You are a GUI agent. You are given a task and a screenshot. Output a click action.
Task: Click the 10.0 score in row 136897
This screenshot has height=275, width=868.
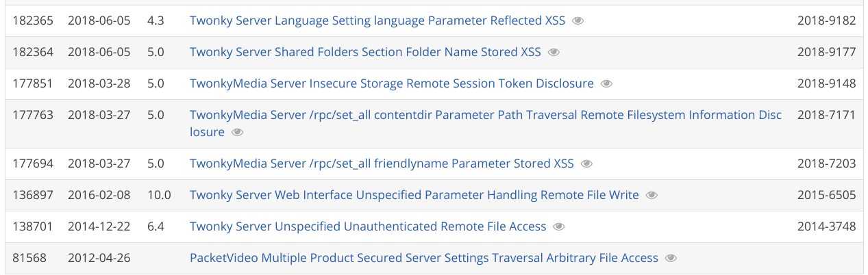[x=159, y=196]
